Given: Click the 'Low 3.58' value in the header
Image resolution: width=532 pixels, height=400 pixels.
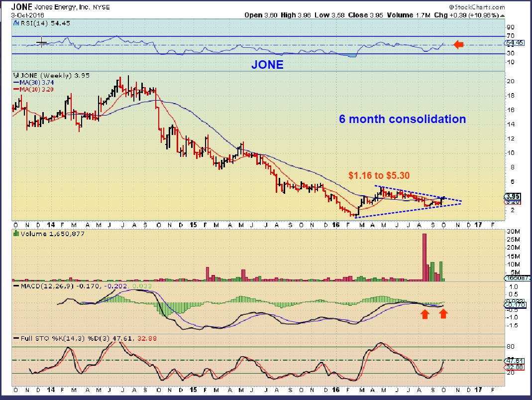Looking at the screenshot, I should click(329, 15).
